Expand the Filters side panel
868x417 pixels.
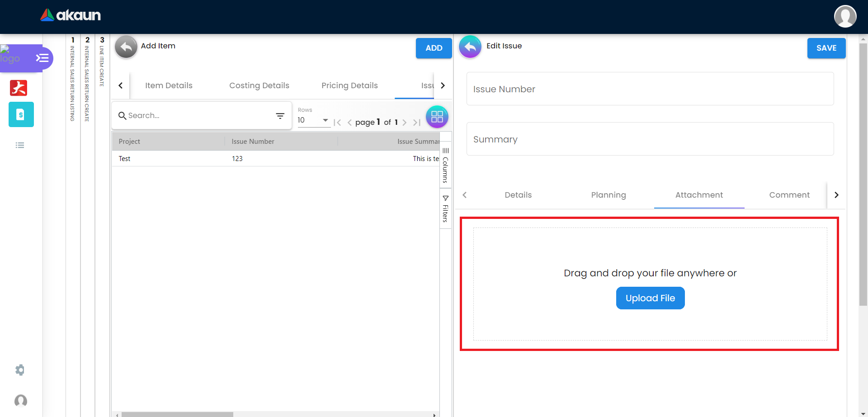445,209
